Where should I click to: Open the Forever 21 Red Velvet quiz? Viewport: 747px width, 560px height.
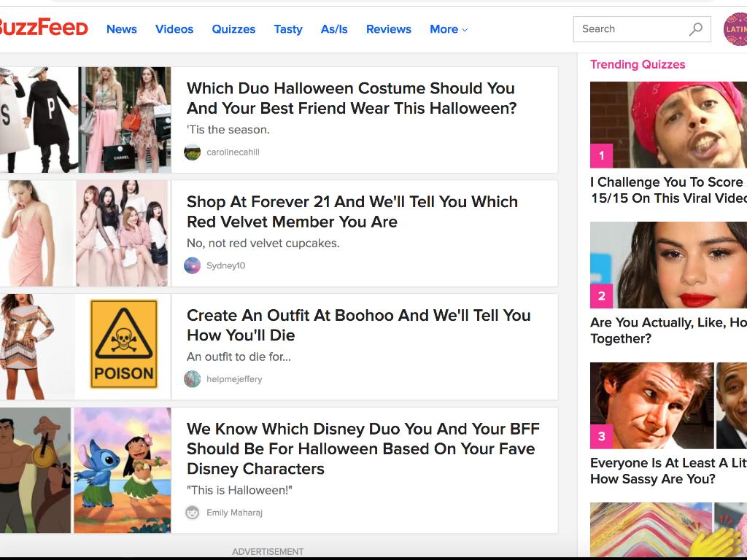pyautogui.click(x=352, y=211)
